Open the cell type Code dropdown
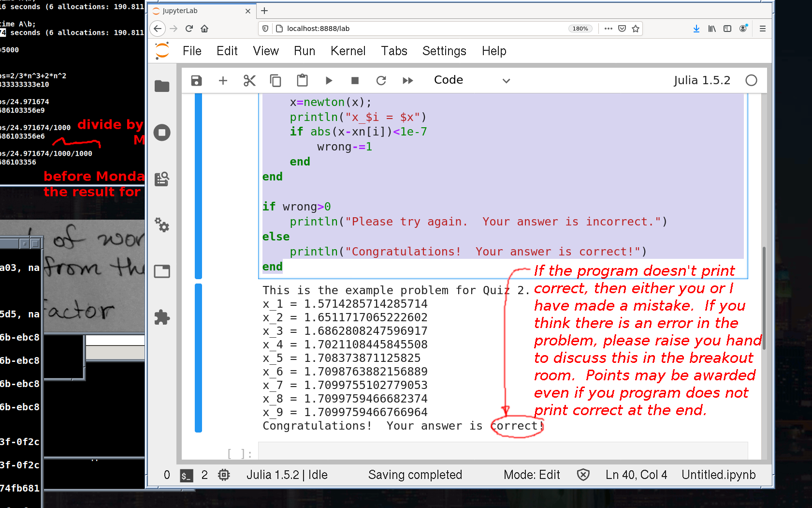 tap(472, 81)
